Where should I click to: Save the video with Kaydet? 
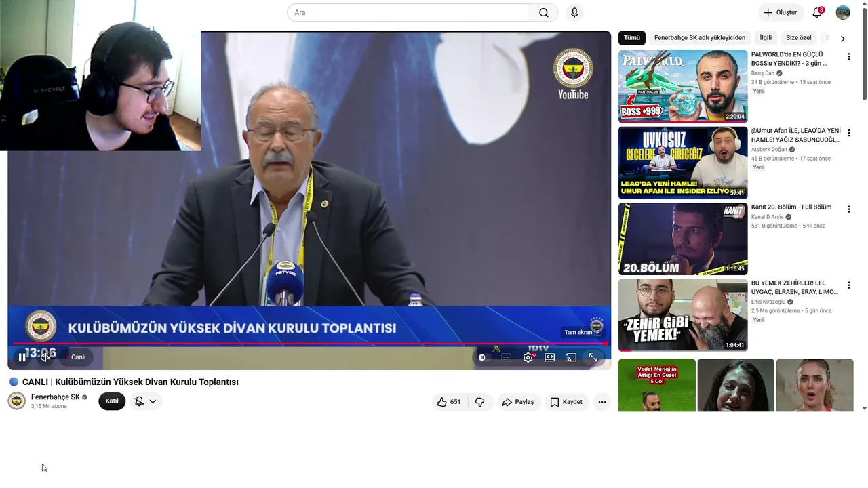click(566, 402)
